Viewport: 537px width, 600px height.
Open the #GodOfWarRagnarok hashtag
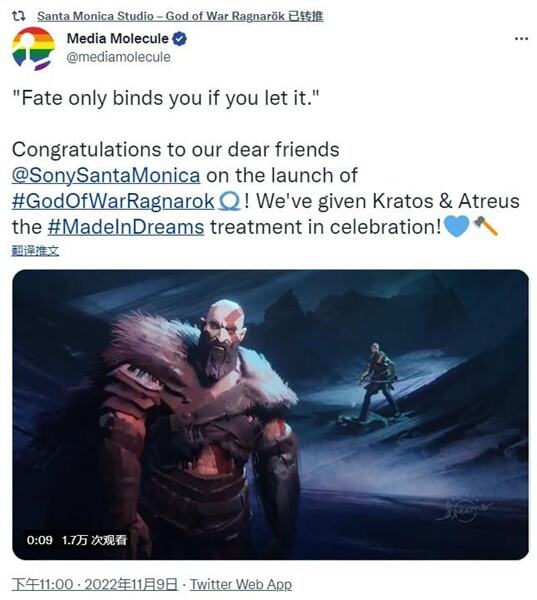[x=113, y=201]
